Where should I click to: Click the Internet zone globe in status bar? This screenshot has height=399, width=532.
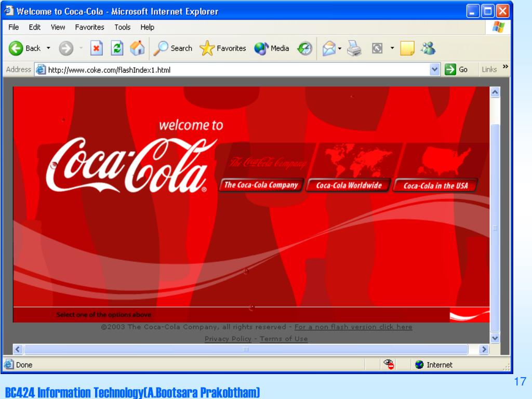[419, 364]
